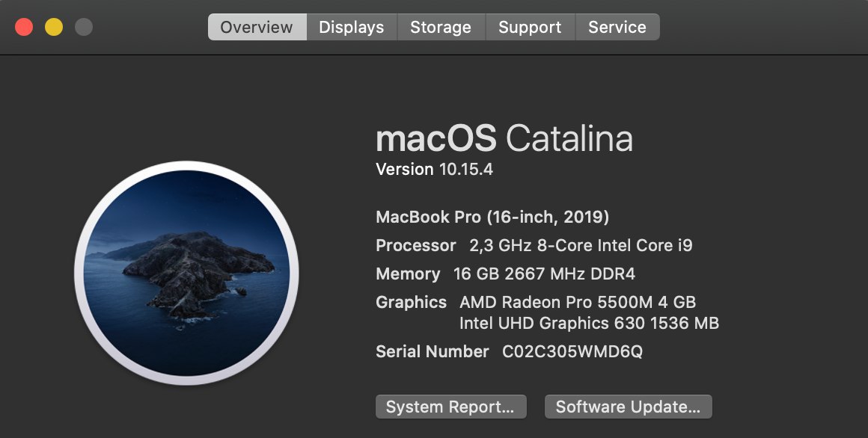Screen dimensions: 868x438
Task: Launch Software Update
Action: [629, 407]
